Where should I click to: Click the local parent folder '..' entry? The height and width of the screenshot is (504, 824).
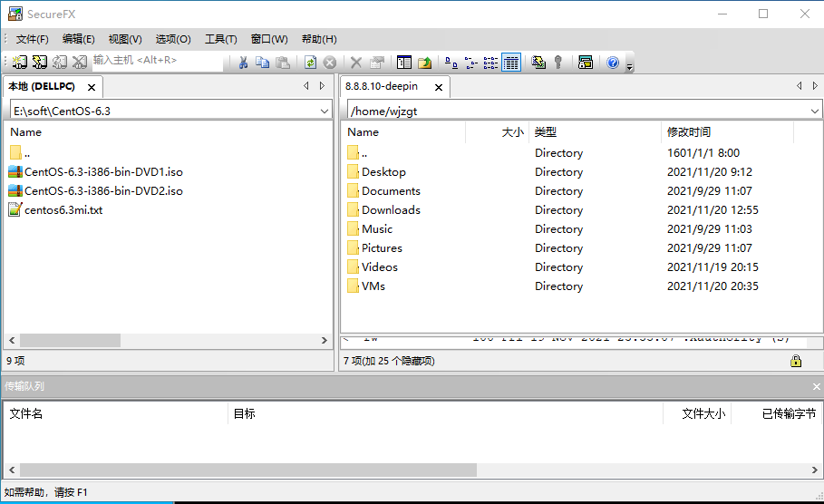point(20,153)
